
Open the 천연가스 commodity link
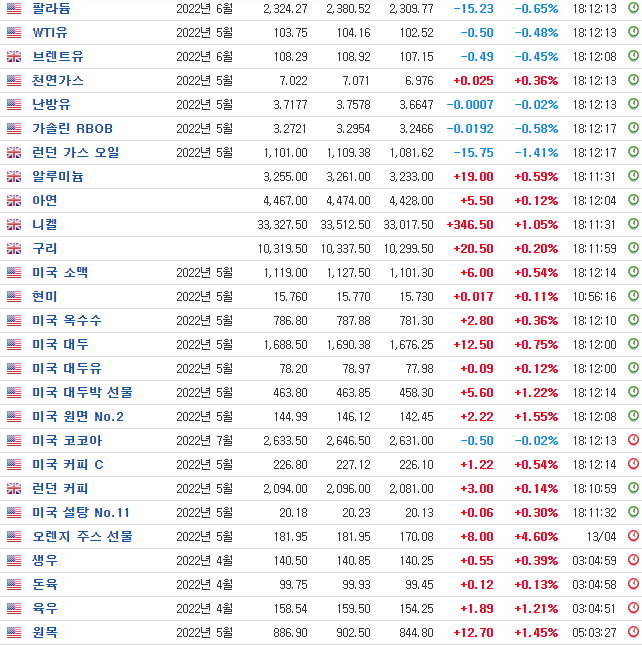tap(58, 81)
